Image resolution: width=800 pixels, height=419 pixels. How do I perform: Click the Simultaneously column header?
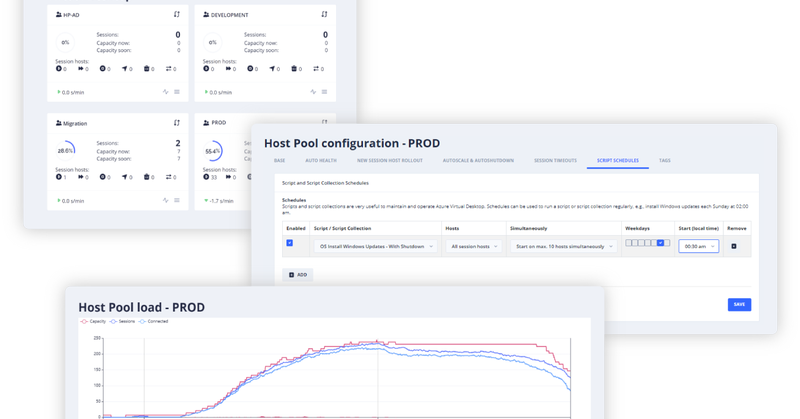[529, 229]
